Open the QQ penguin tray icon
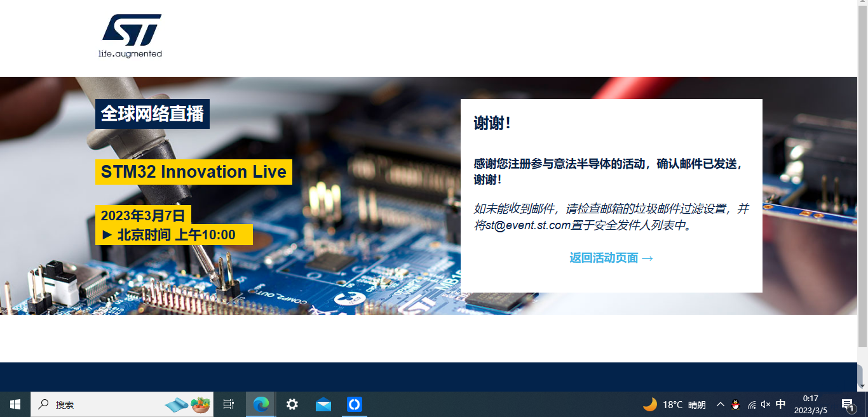Image resolution: width=868 pixels, height=417 pixels. tap(736, 404)
